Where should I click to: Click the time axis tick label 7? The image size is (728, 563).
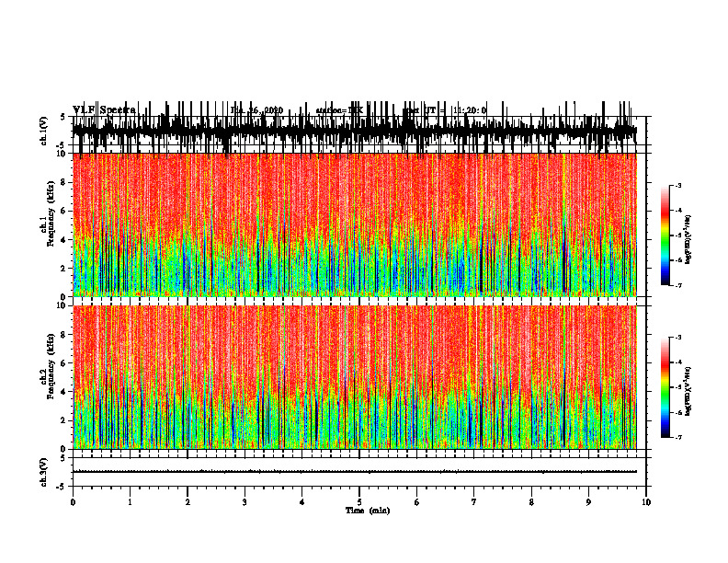pyautogui.click(x=474, y=502)
